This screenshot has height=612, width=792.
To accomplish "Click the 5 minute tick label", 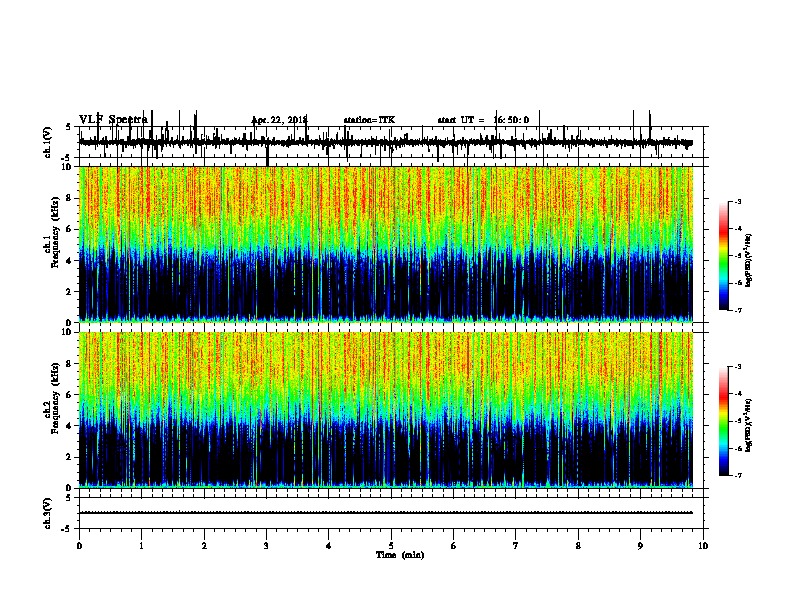I will (x=391, y=546).
